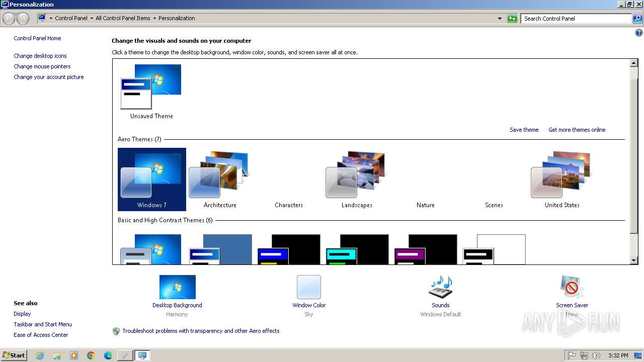Click the theme list scroll down arrow

634,260
